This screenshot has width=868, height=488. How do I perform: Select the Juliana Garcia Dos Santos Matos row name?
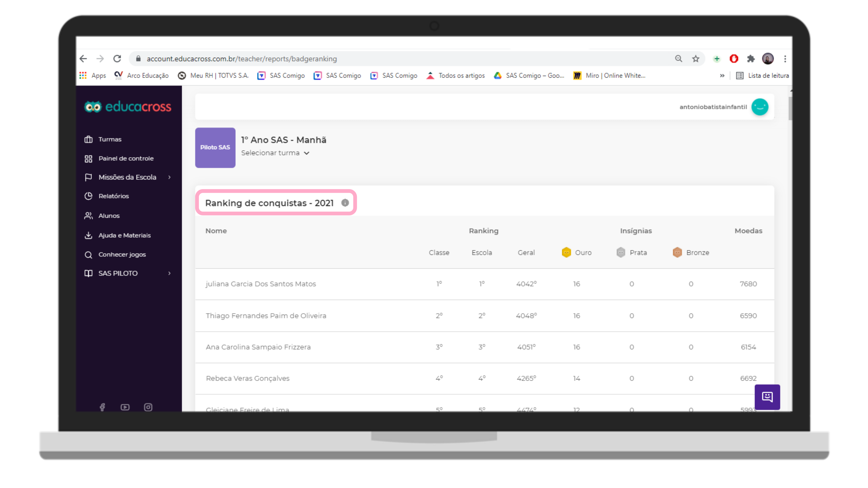tap(261, 284)
